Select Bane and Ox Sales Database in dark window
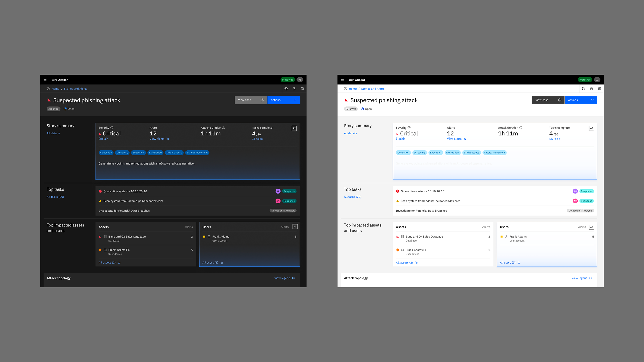Image resolution: width=644 pixels, height=362 pixels. [146, 238]
